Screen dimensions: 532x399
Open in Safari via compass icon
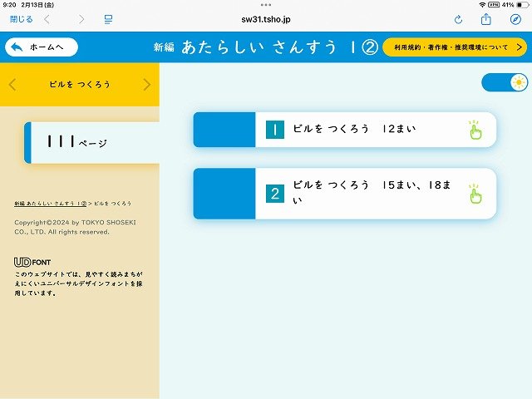pos(515,19)
